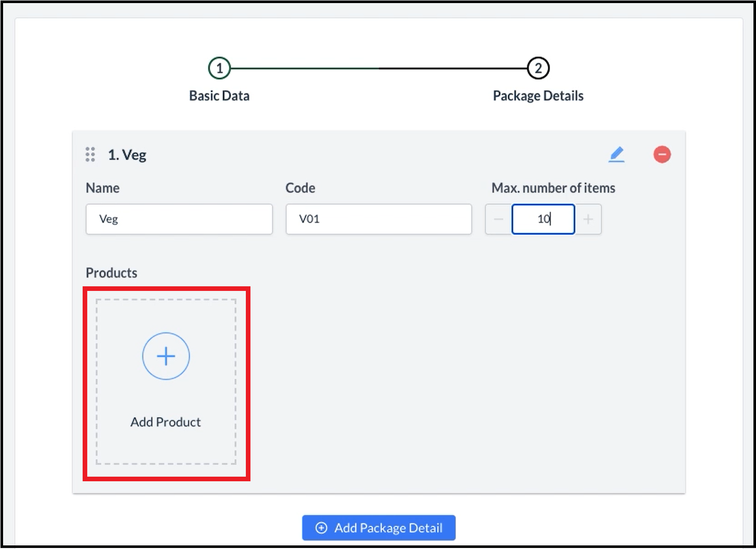Image resolution: width=756 pixels, height=549 pixels.
Task: Click the drag handle beside 1. Veg
Action: coord(90,154)
